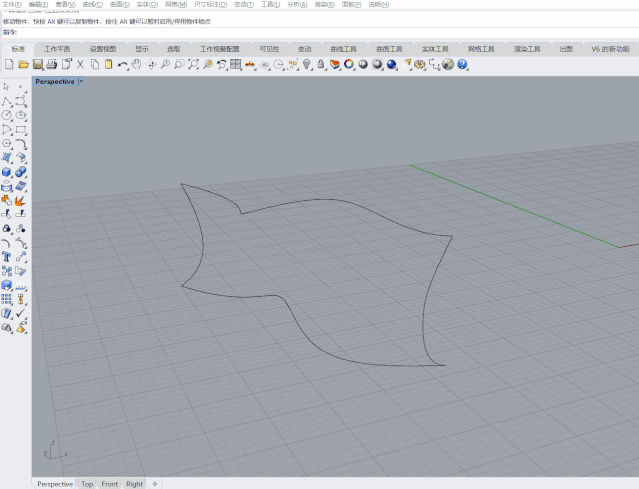639x489 pixels.
Task: Save the model with the floppy disk icon
Action: pos(37,64)
